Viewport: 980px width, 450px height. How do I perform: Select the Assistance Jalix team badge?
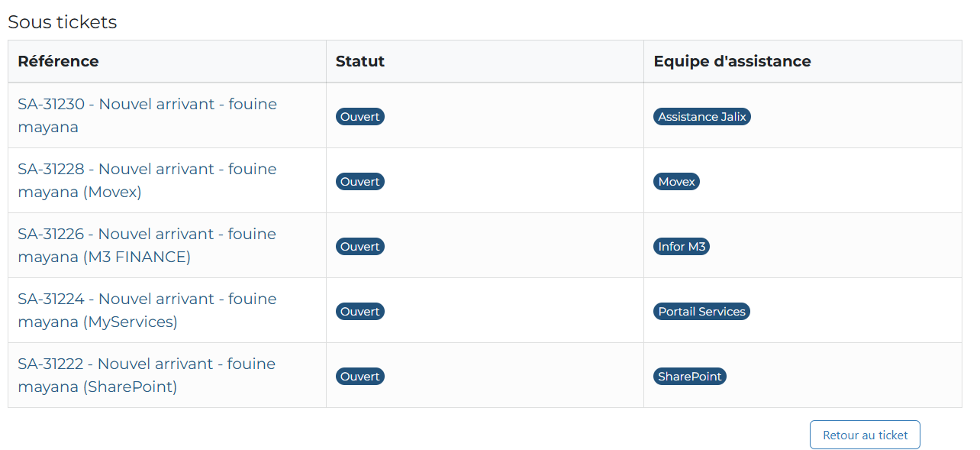pos(702,117)
